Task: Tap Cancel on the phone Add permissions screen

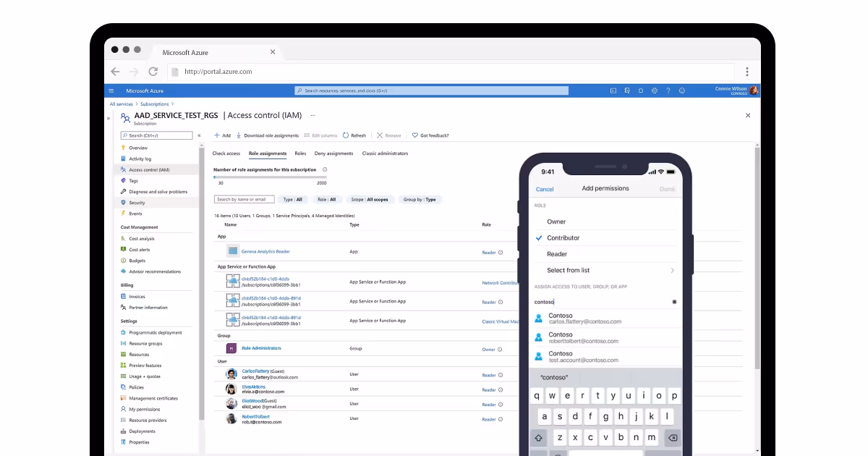Action: click(545, 189)
